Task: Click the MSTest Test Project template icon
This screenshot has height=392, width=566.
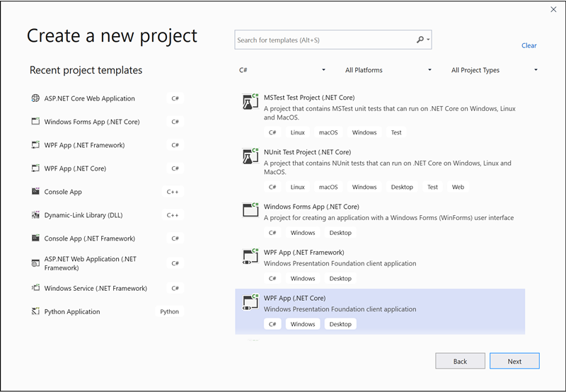Action: click(x=250, y=102)
